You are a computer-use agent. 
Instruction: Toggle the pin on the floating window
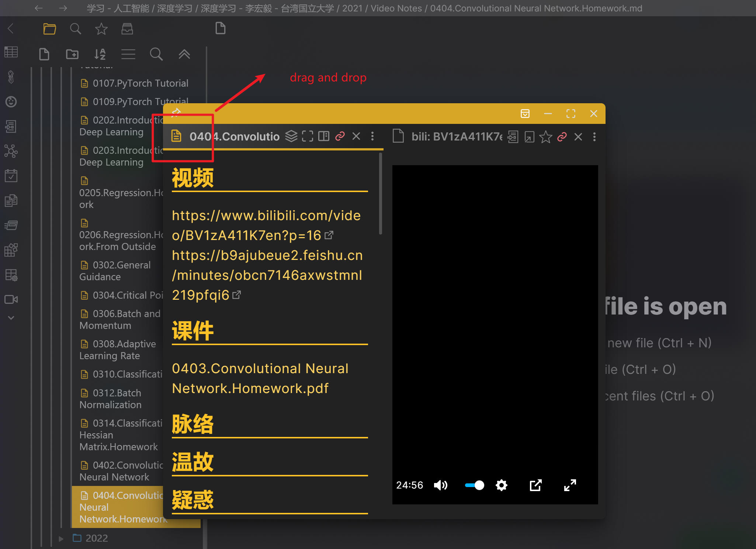pos(177,112)
